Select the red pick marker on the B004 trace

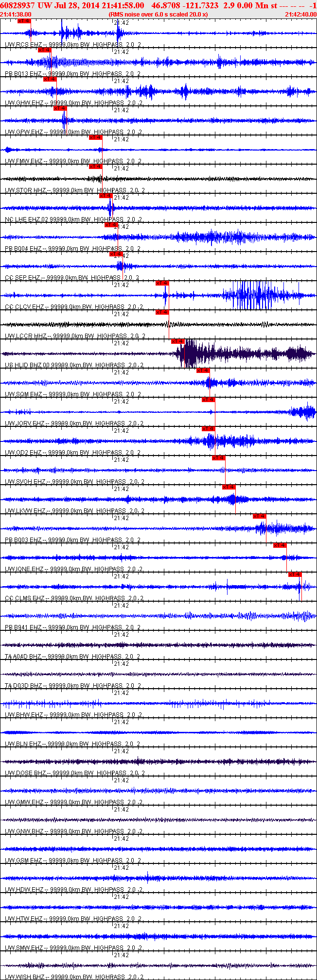111,225
